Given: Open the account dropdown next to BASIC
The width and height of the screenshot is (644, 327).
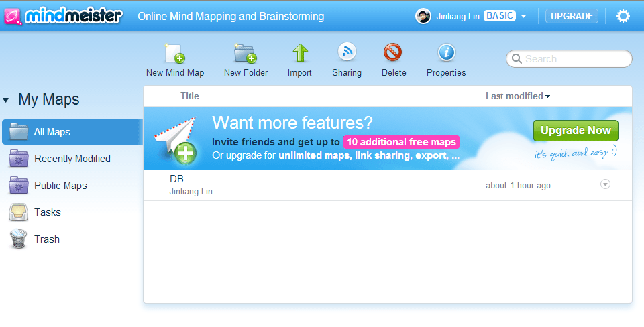Looking at the screenshot, I should pos(524,16).
